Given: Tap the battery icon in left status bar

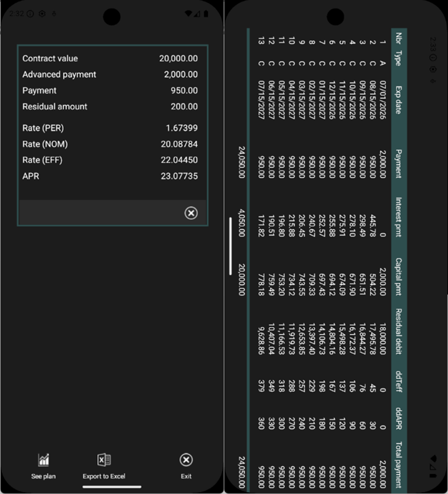Looking at the screenshot, I should coord(206,14).
